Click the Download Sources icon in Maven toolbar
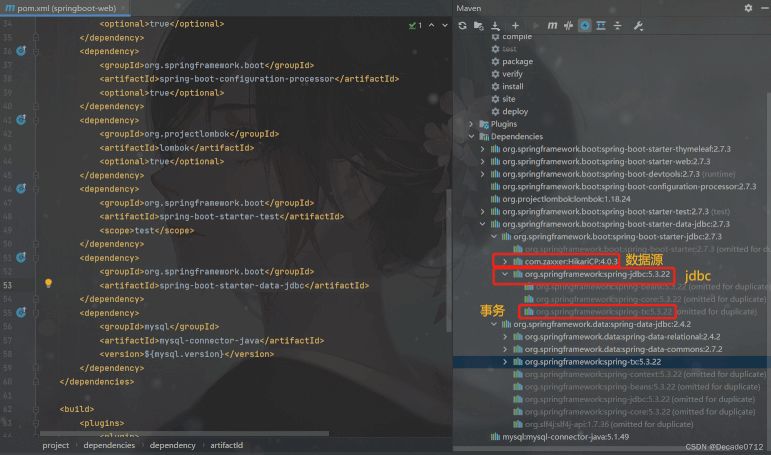This screenshot has height=455, width=771. point(495,25)
